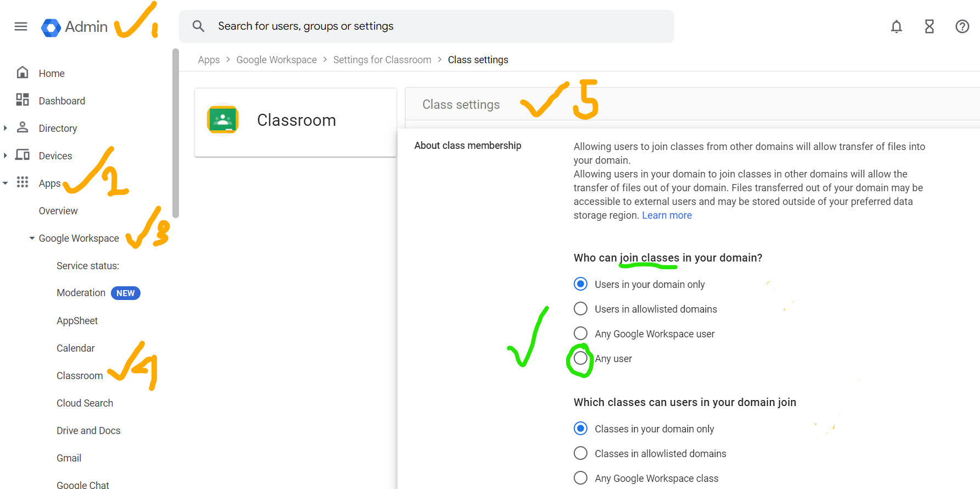The height and width of the screenshot is (489, 980).
Task: Go to Apps breadcrumb
Action: [x=209, y=60]
